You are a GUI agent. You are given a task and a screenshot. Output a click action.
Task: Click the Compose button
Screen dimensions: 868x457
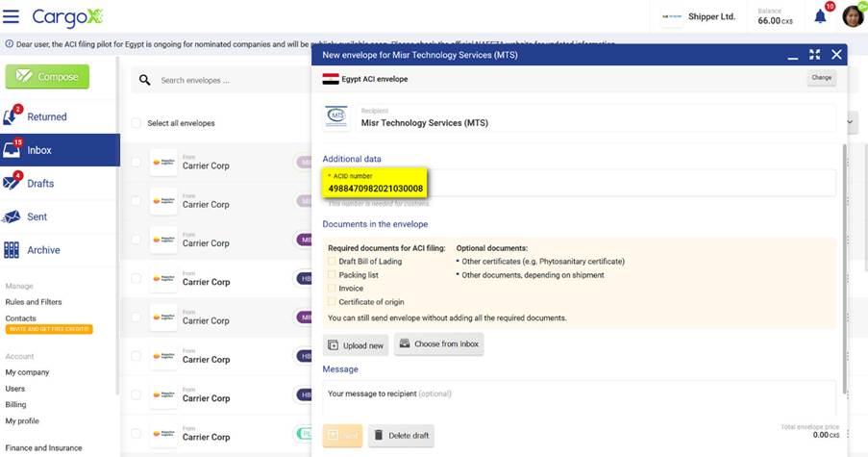pos(47,76)
